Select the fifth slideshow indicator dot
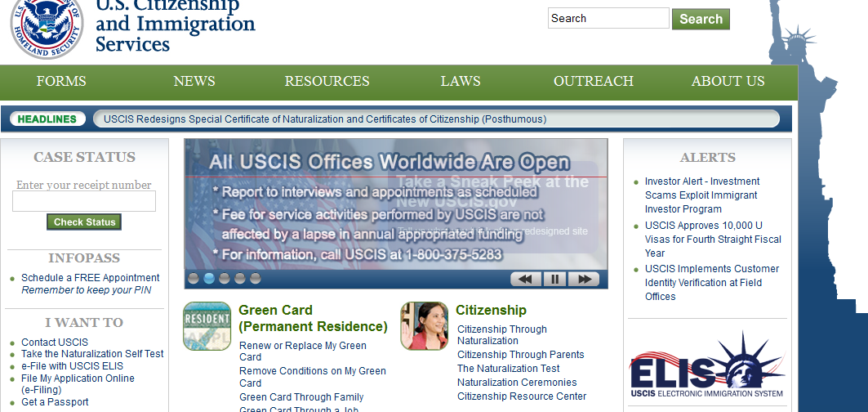Image resolution: width=868 pixels, height=412 pixels. pos(256,279)
